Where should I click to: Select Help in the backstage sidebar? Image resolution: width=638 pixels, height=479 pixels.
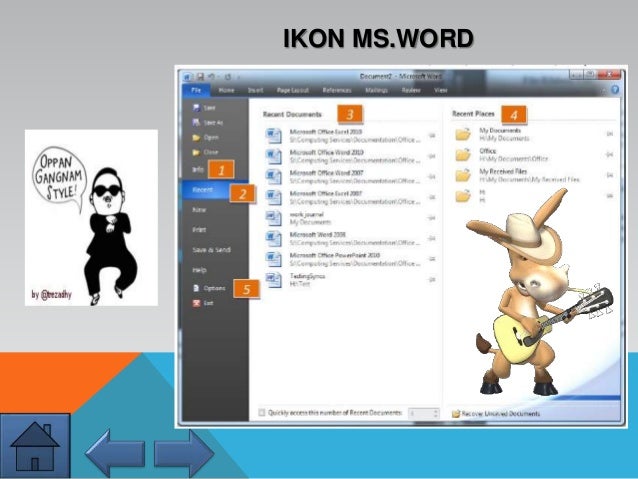coord(199,270)
